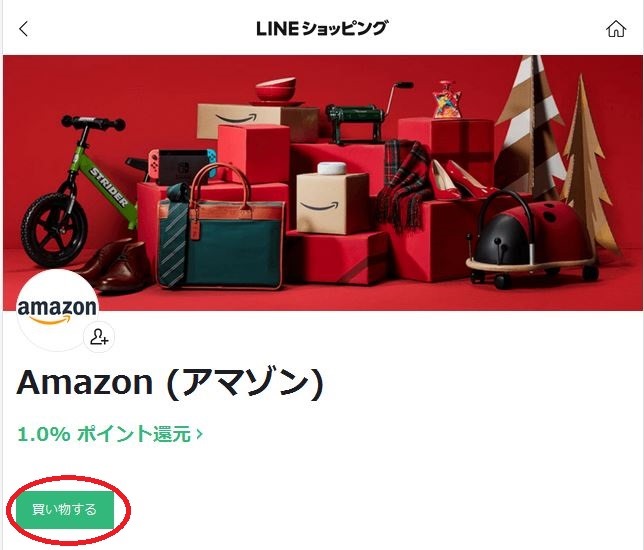The height and width of the screenshot is (550, 644).
Task: Expand the chevron after ポイント還元
Action: (199, 434)
